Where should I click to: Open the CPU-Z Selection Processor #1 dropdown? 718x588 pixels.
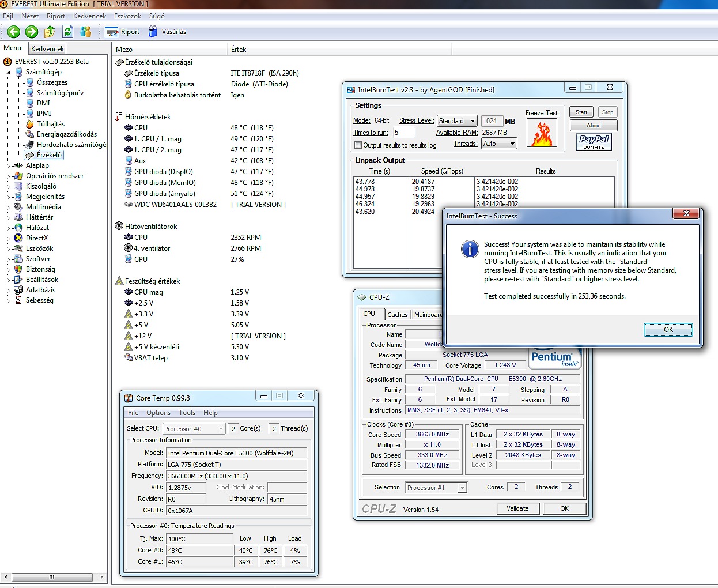click(436, 488)
